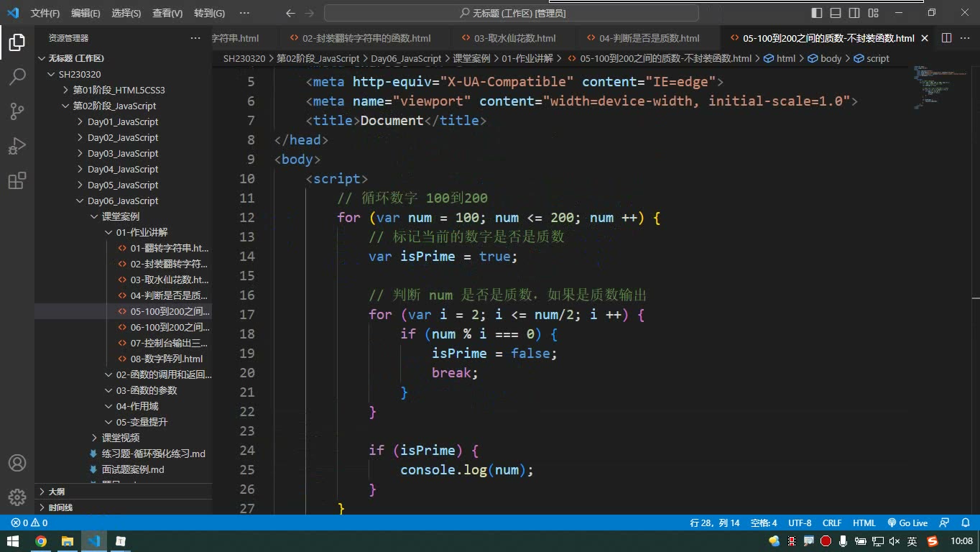
Task: Click the split editor icon
Action: [946, 38]
